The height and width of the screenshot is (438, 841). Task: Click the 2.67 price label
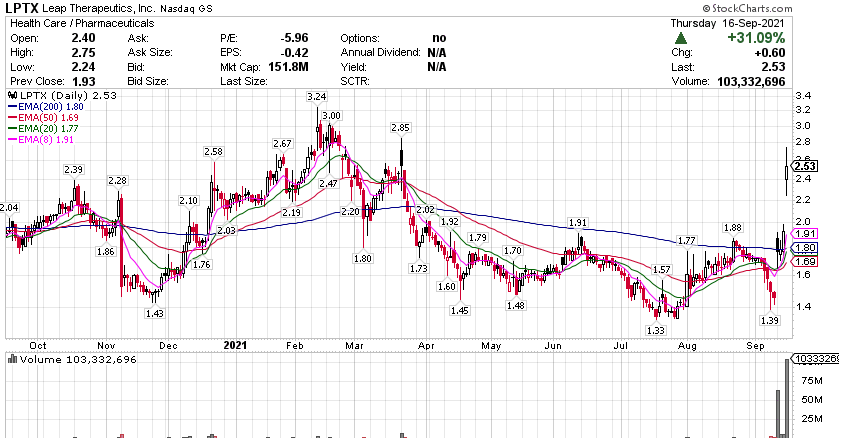pos(282,144)
